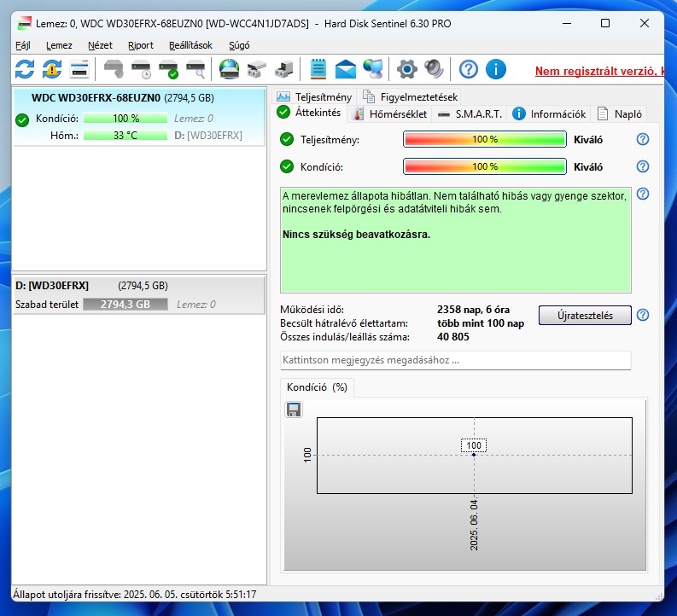
Task: Click the több mint 100 nap value
Action: point(481,323)
